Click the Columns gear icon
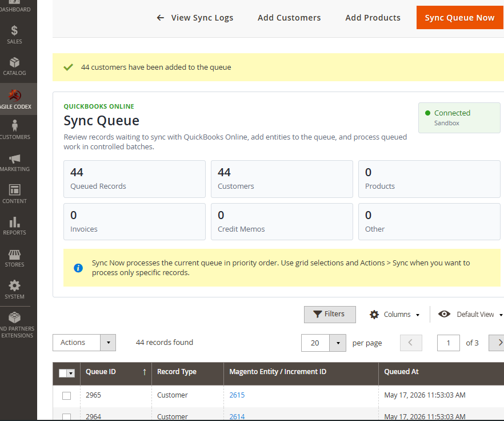 tap(374, 315)
